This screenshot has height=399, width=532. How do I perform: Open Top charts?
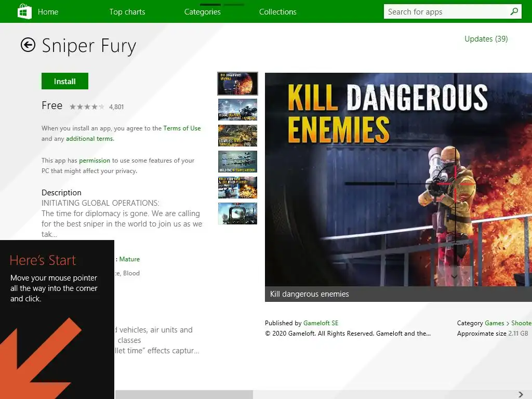point(127,12)
